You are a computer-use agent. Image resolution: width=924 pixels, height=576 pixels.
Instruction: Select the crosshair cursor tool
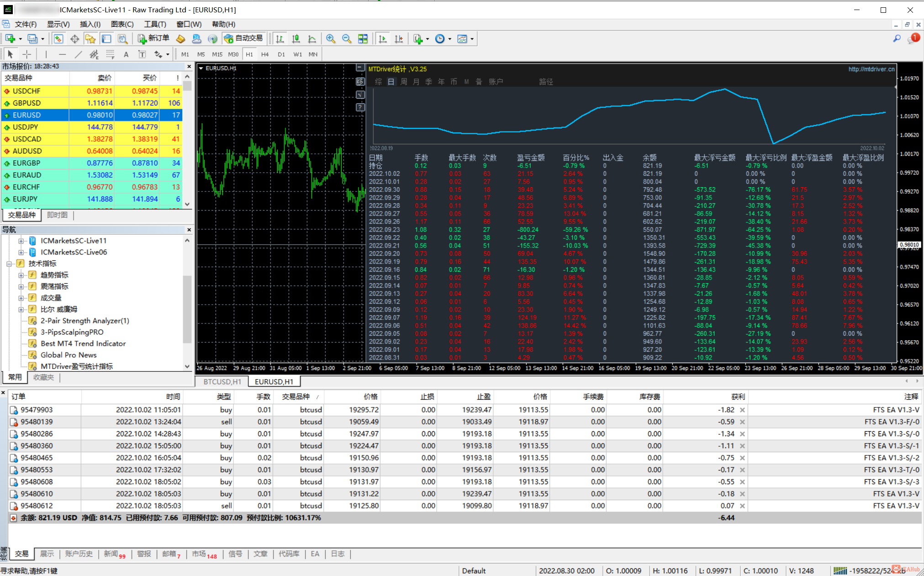[x=27, y=54]
